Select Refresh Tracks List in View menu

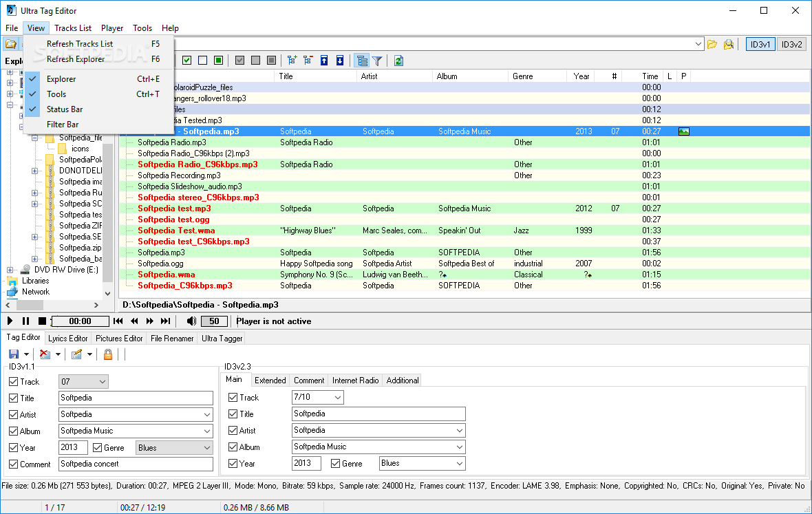[x=98, y=44]
